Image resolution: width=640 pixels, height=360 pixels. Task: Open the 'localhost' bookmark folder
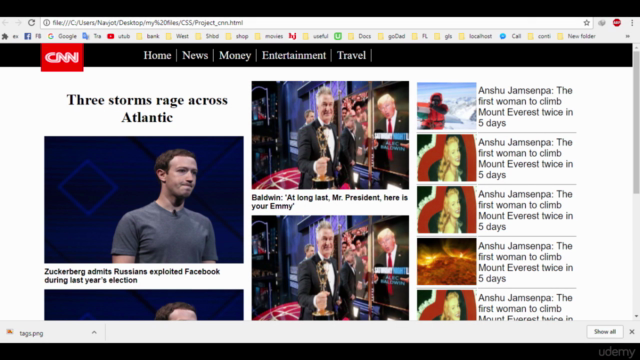click(476, 36)
